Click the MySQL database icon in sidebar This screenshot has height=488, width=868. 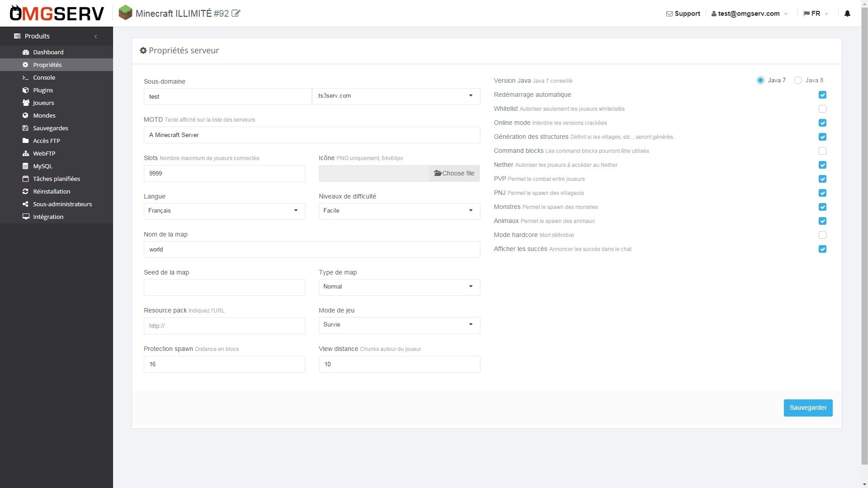click(26, 166)
